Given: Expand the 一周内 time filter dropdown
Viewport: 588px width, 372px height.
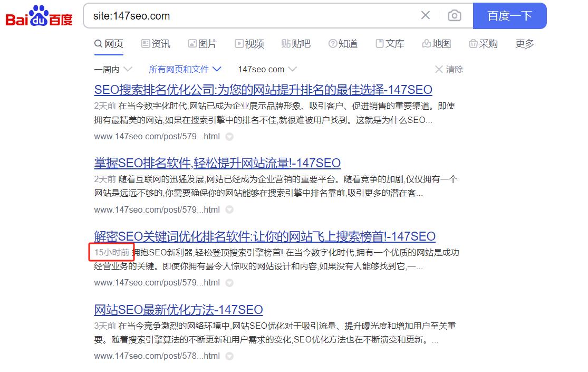Looking at the screenshot, I should 113,70.
